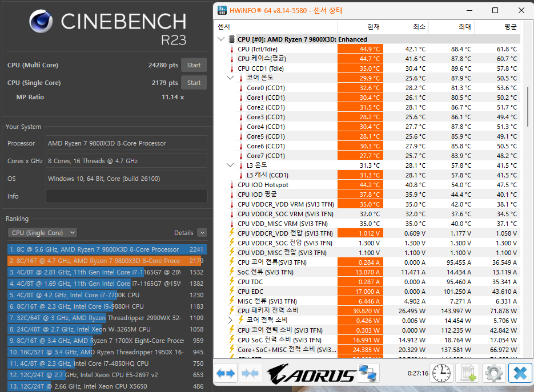Click lightning icon beside CPU TDC
The width and height of the screenshot is (534, 392).
(x=232, y=282)
